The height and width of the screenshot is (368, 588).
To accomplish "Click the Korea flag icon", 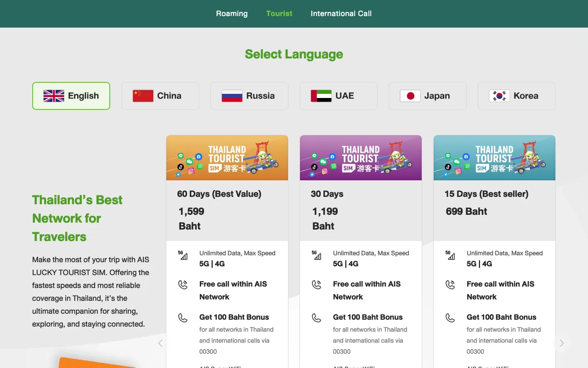I will point(499,96).
